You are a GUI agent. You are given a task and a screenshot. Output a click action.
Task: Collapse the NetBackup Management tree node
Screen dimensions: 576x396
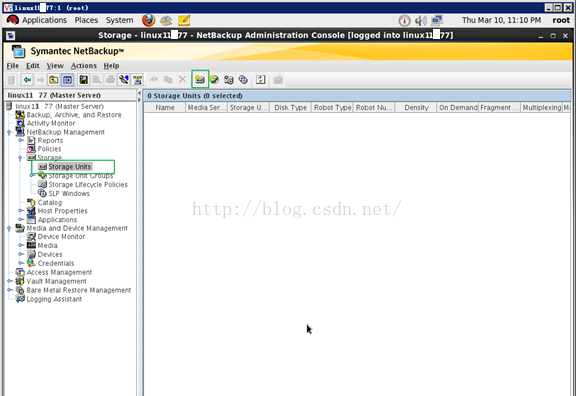pos(9,132)
